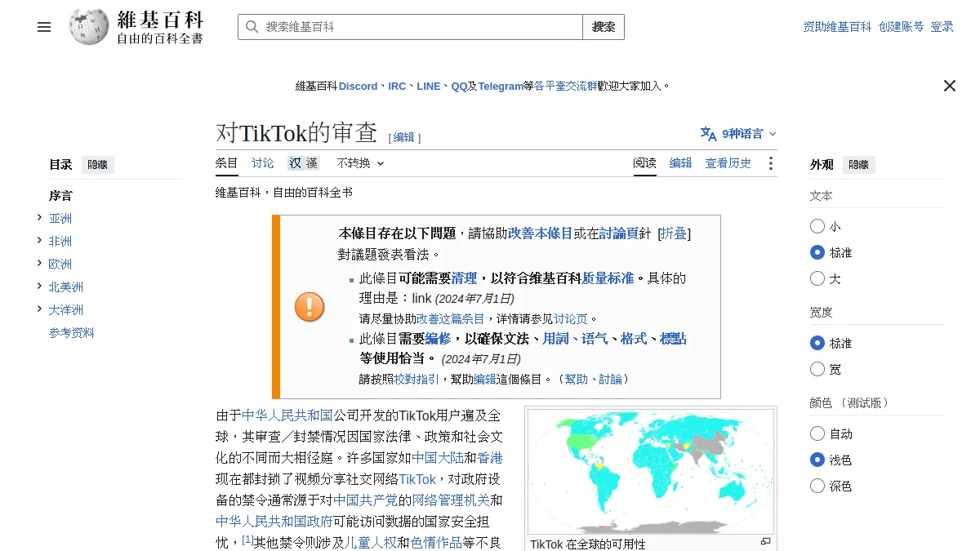Open the LINE link in banner

[x=428, y=86]
